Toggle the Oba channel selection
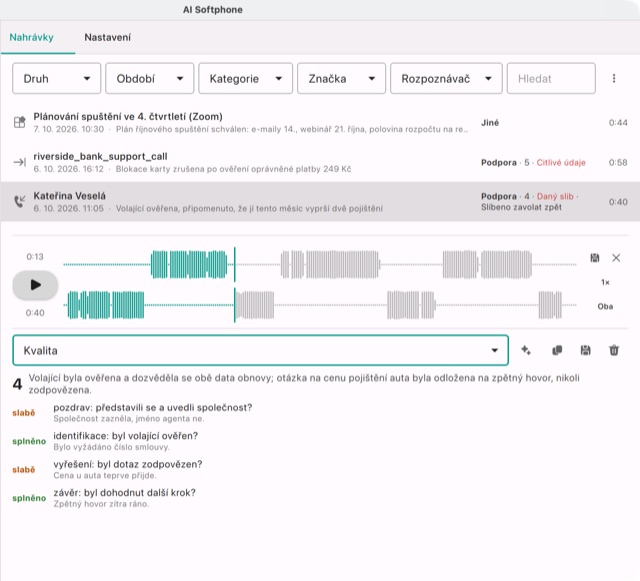This screenshot has height=581, width=640. 605,306
